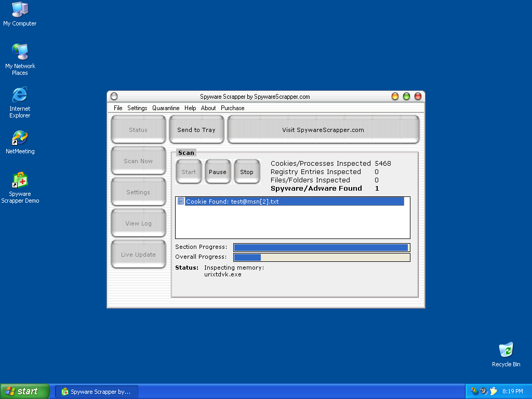Open the Windows start menu
This screenshot has height=399, width=532.
[x=25, y=391]
